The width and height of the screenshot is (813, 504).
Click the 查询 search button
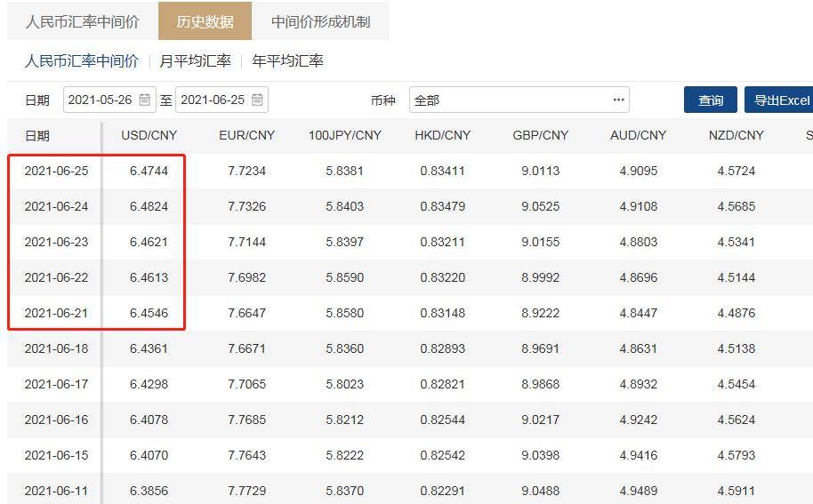point(710,100)
